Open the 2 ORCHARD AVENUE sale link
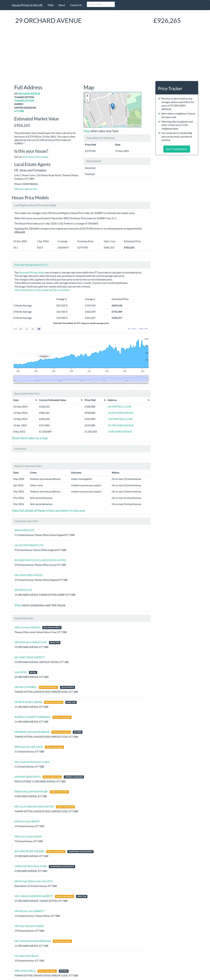Image resolution: width=210 pixels, height=980 pixels. [x=120, y=431]
